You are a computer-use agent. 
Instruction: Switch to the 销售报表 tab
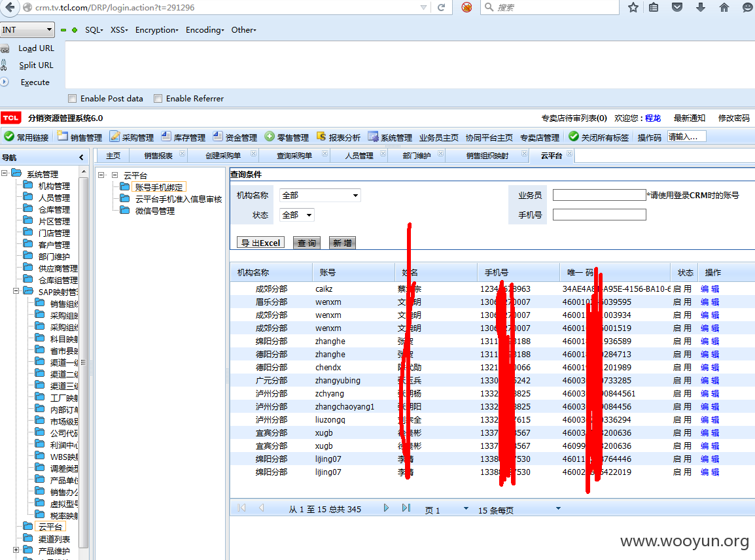tap(158, 156)
